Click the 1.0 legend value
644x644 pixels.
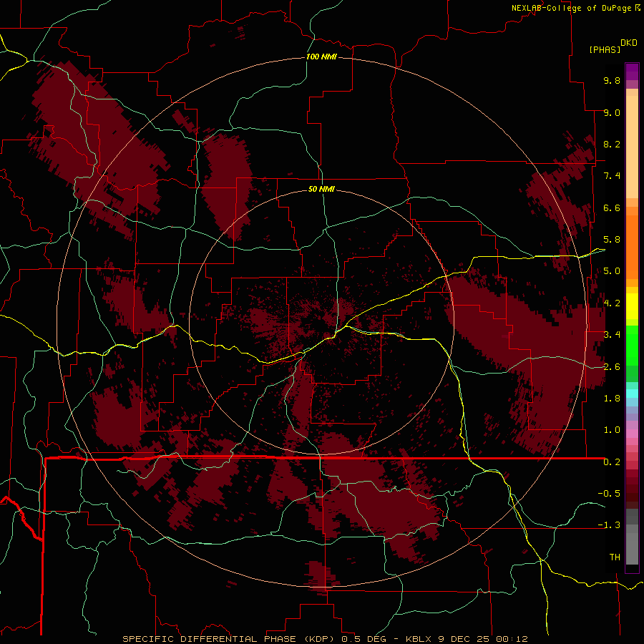pyautogui.click(x=612, y=430)
